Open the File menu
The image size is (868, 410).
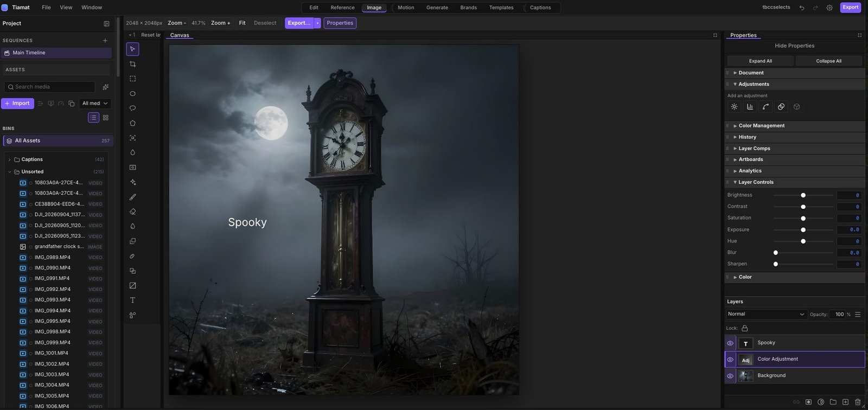click(x=46, y=8)
